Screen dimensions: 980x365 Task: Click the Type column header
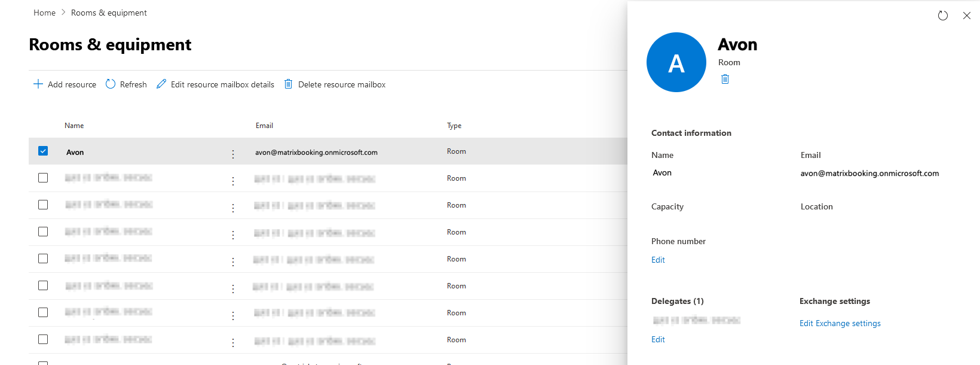tap(454, 126)
